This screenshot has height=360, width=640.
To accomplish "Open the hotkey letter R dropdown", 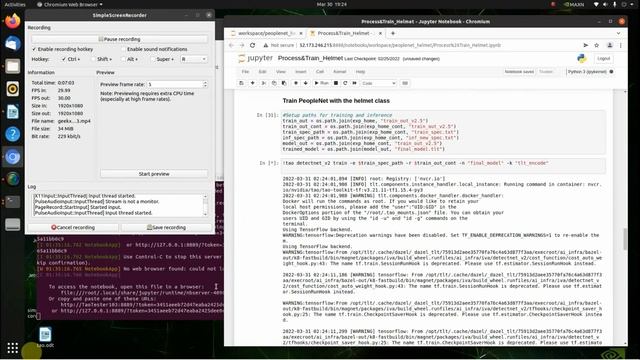I will [x=194, y=59].
